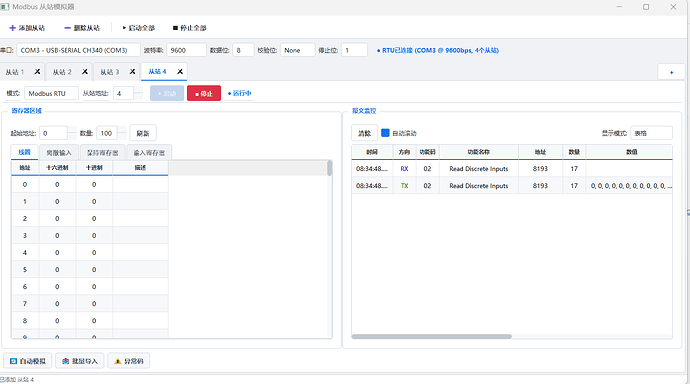Click the time column header in message table

372,152
